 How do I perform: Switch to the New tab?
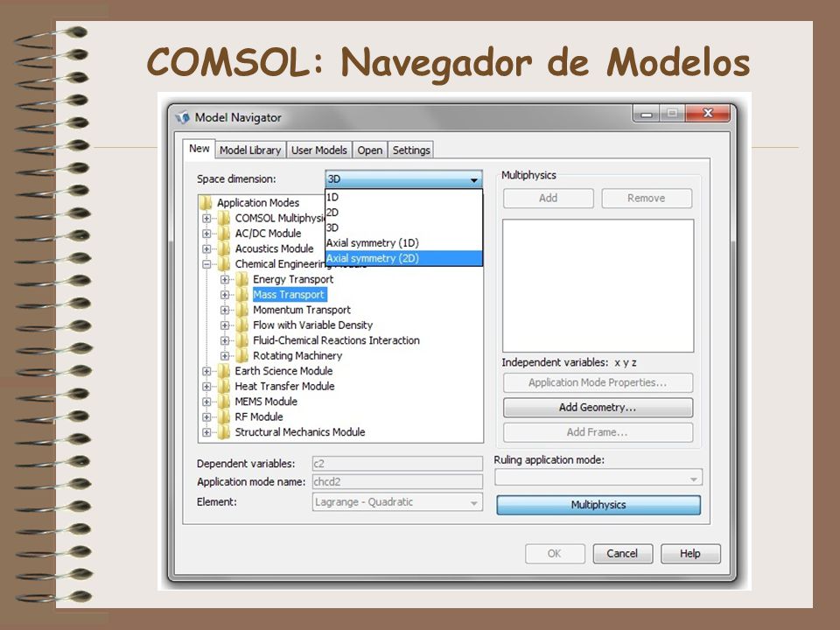pos(199,149)
